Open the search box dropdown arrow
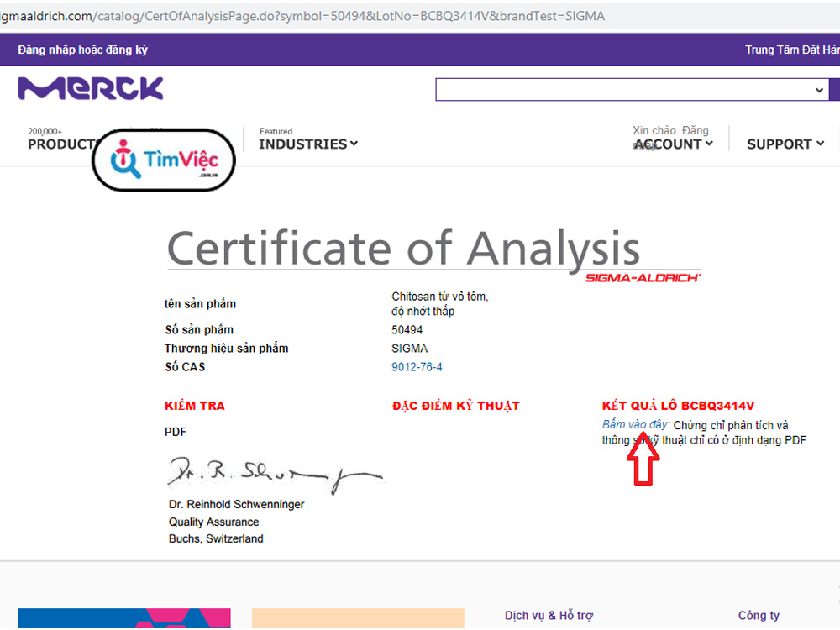840x630 pixels. [818, 90]
